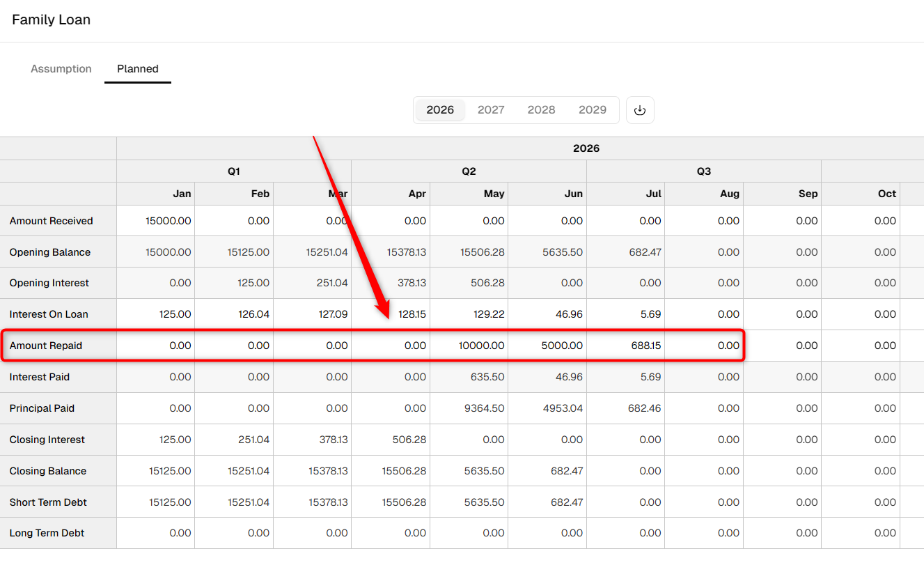Viewport: 924px width, 565px height.
Task: Click Interest On Loan Apr value 128.15
Action: click(x=412, y=314)
